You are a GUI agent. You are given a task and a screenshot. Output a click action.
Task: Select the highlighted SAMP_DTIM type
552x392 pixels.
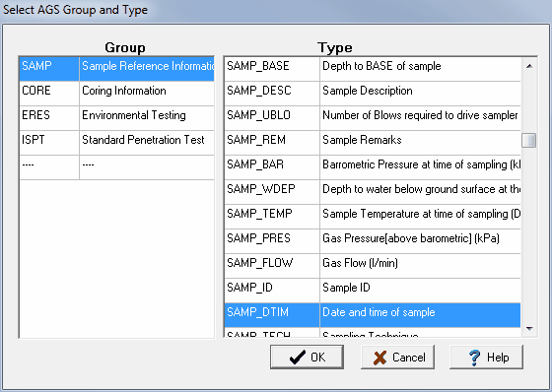pyautogui.click(x=272, y=315)
